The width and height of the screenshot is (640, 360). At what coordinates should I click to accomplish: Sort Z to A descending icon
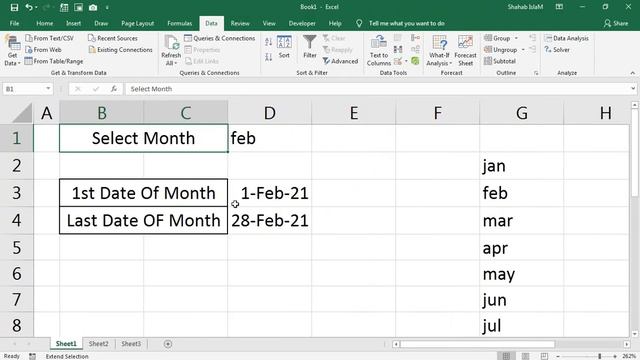[x=268, y=57]
